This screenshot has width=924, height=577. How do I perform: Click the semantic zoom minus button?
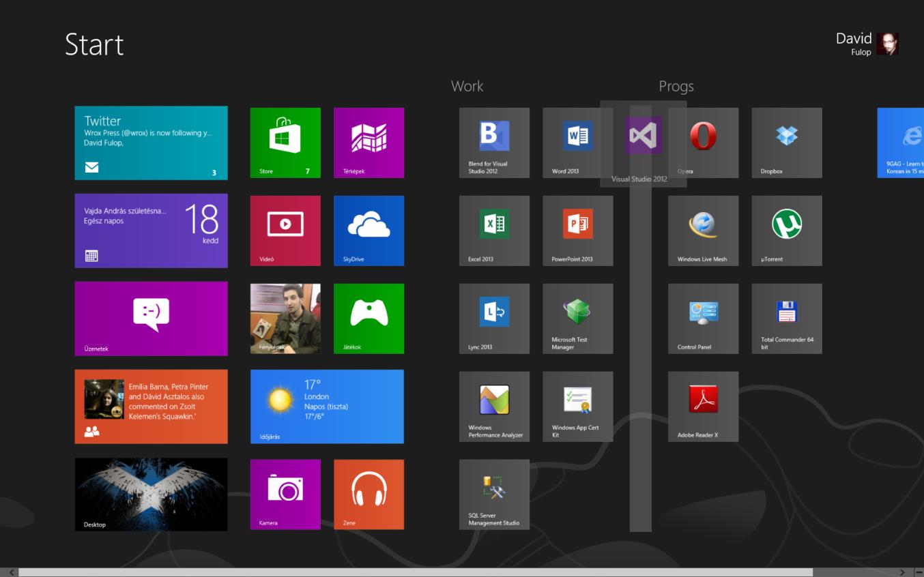[918, 572]
